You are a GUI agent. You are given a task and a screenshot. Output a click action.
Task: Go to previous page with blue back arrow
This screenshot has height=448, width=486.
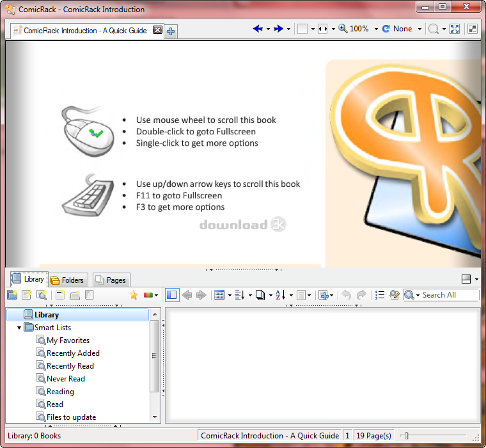point(258,29)
